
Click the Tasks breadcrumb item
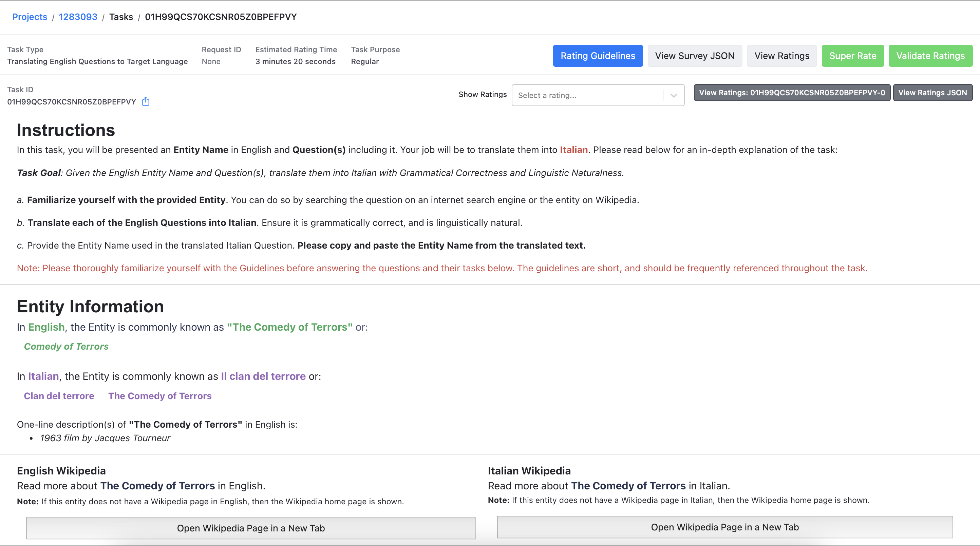coord(121,17)
